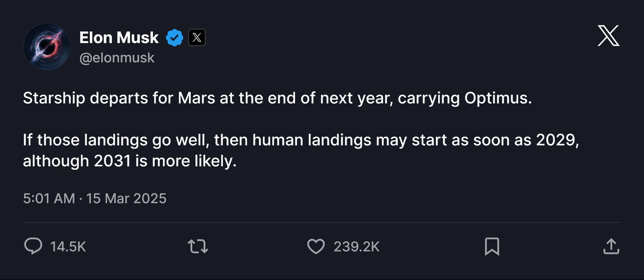The height and width of the screenshot is (280, 644).
Task: Click the @elonmusk handle
Action: point(118,57)
